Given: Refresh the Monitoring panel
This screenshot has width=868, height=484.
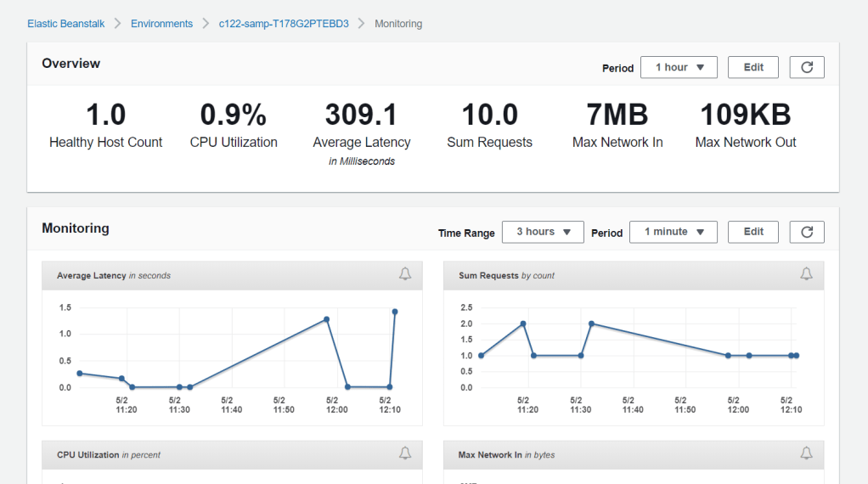Looking at the screenshot, I should [806, 232].
